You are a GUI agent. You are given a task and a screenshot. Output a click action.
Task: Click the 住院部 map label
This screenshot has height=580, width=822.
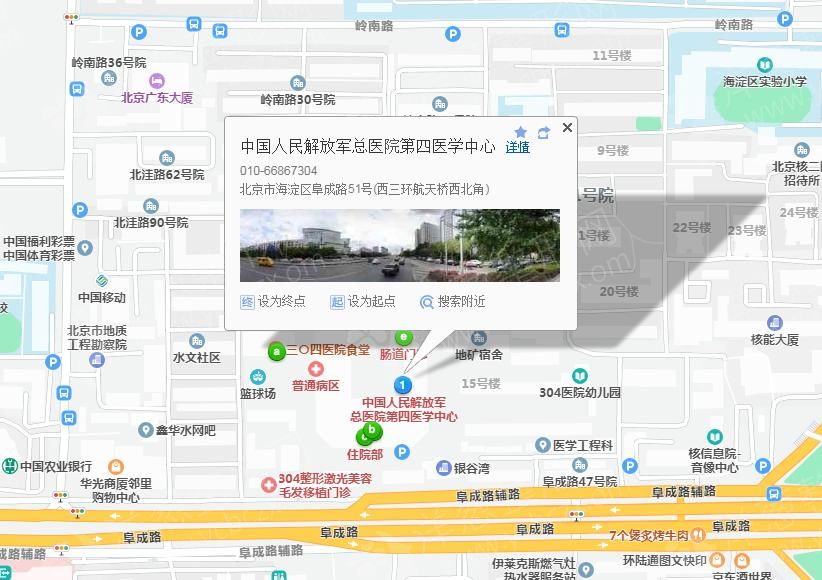tap(364, 455)
